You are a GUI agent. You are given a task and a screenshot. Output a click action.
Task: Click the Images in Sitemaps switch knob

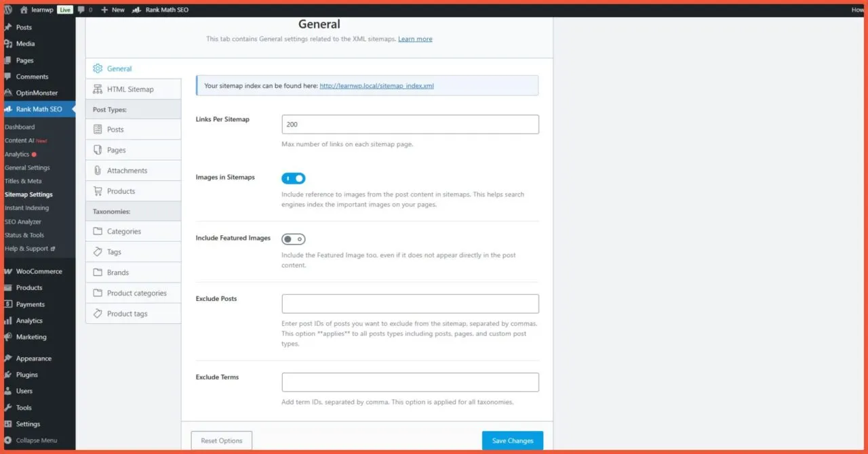(298, 178)
